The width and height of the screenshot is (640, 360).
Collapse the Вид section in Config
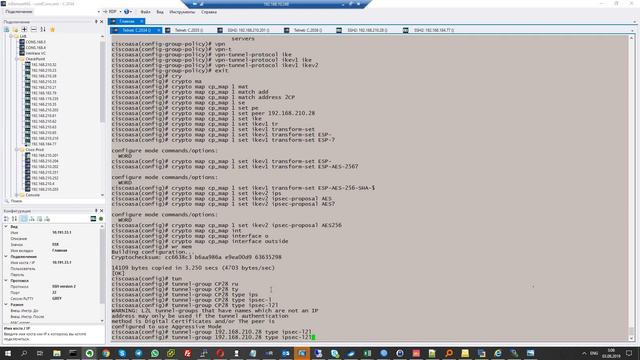click(6, 227)
